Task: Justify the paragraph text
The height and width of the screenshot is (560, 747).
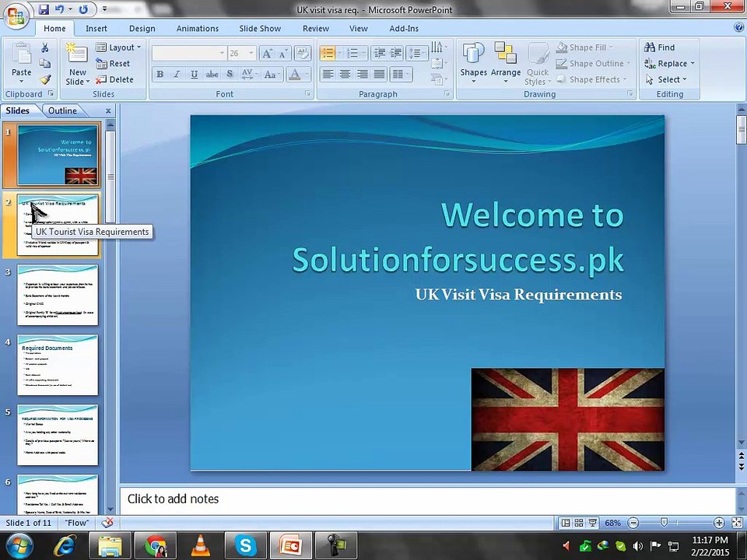Action: 379,74
